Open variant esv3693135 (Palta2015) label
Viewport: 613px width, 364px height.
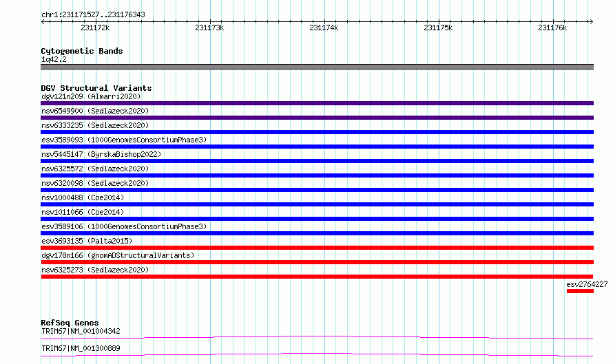87,241
